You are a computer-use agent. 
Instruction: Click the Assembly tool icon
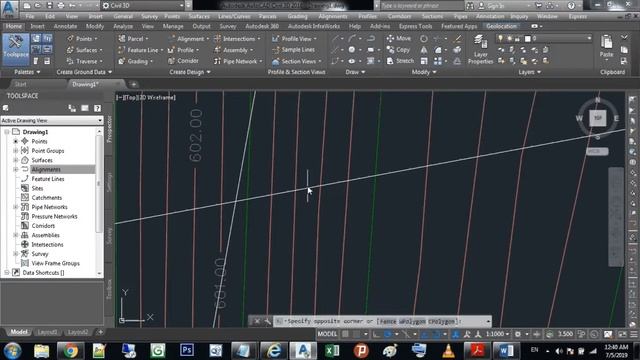pos(218,50)
